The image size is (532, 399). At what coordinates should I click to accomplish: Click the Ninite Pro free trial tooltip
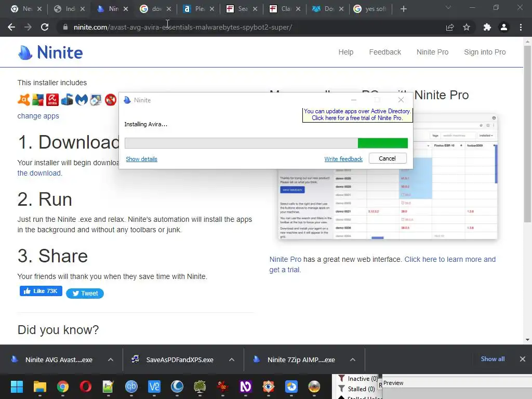[x=357, y=115]
